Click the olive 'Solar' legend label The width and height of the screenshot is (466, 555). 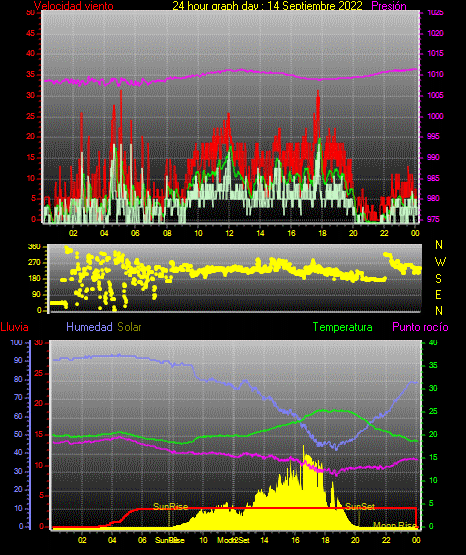(130, 327)
